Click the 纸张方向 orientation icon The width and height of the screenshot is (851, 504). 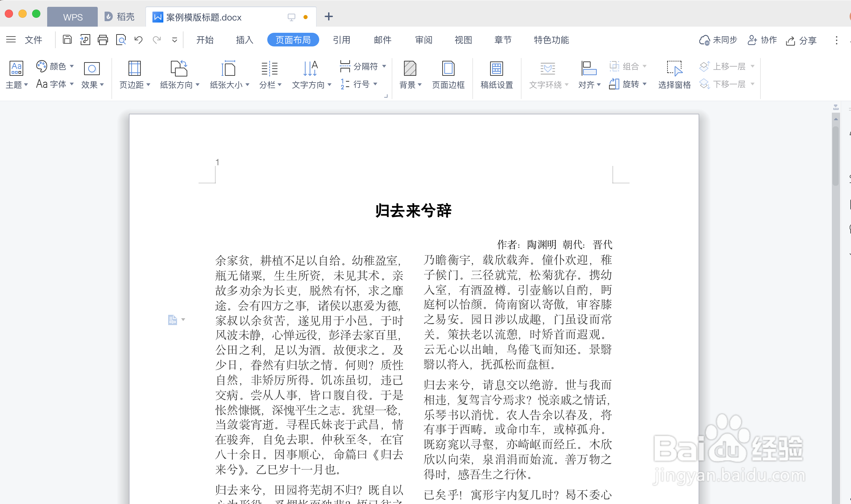click(x=179, y=68)
